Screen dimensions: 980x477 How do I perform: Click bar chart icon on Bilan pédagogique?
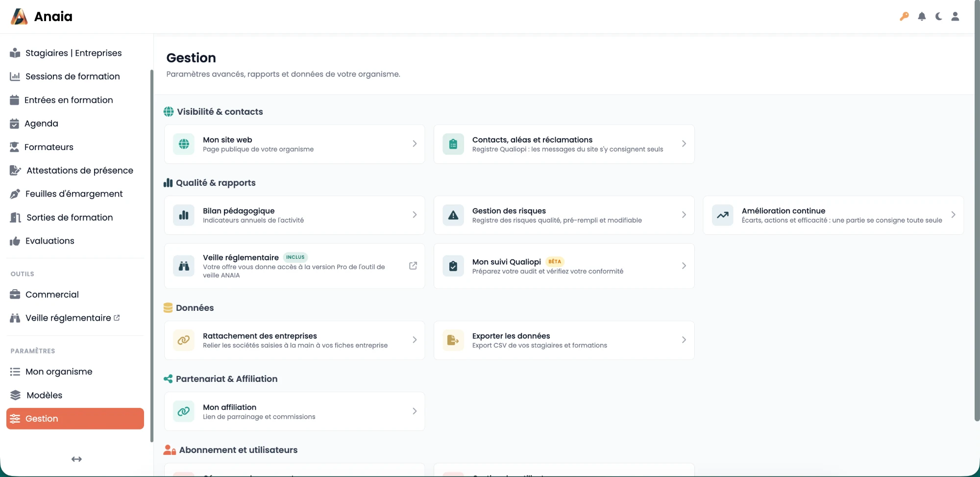click(x=184, y=215)
